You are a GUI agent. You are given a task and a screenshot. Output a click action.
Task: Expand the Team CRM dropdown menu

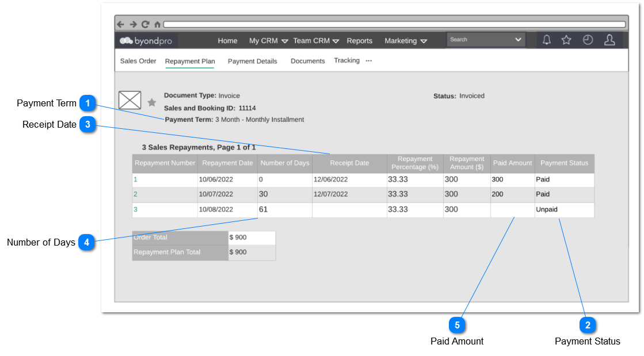(x=336, y=41)
